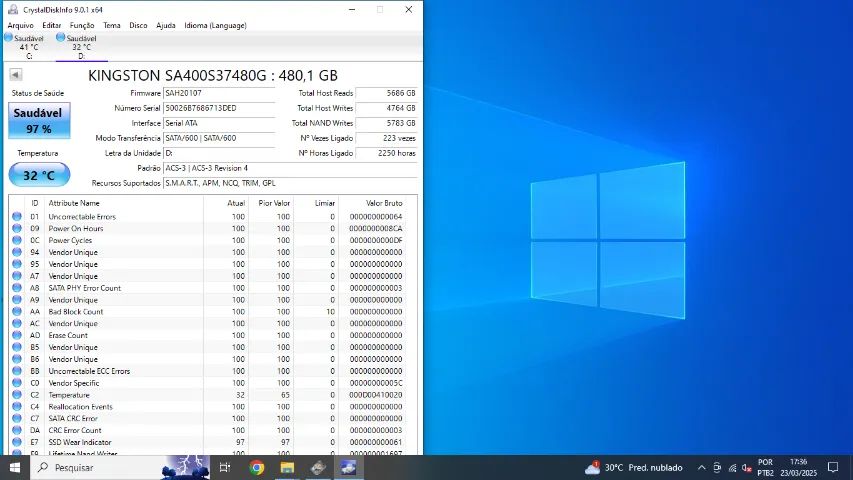Viewport: 853px width, 480px height.
Task: Click the Recursos Suportados field
Action: point(290,183)
